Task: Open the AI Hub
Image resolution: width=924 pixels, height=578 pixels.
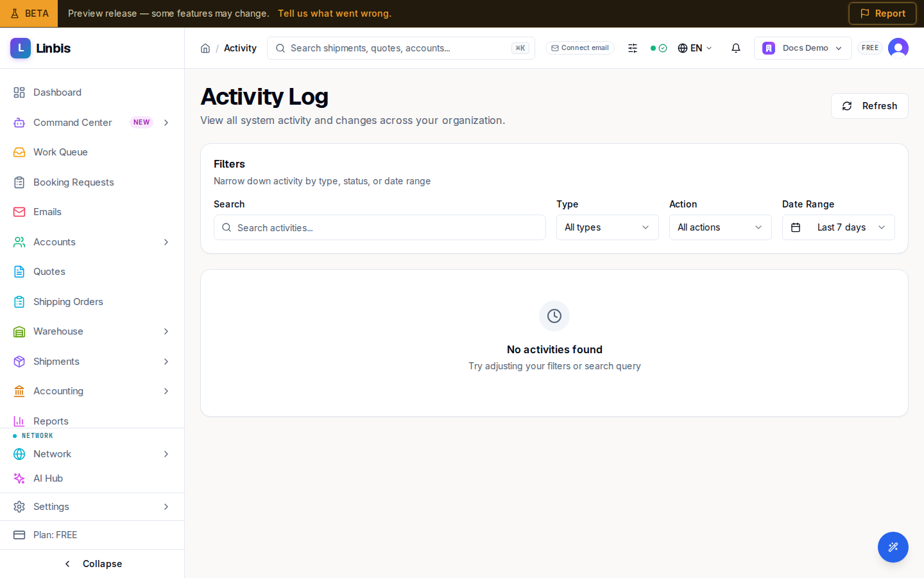Action: [x=92, y=478]
